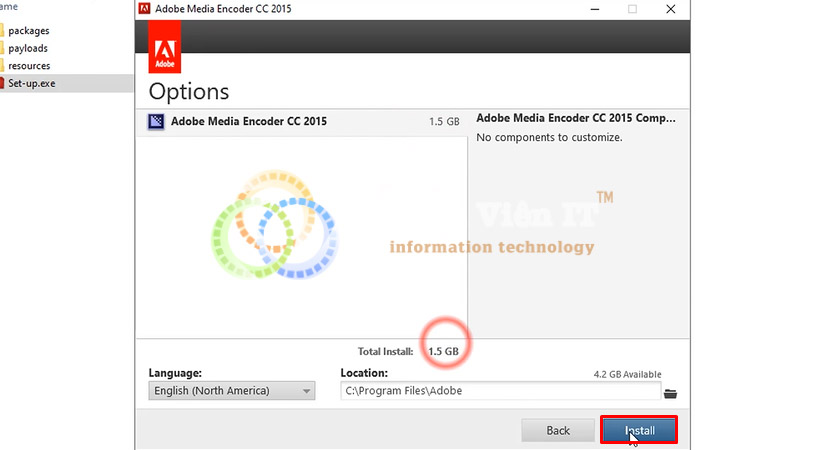
Task: Click the Location path field
Action: point(500,391)
